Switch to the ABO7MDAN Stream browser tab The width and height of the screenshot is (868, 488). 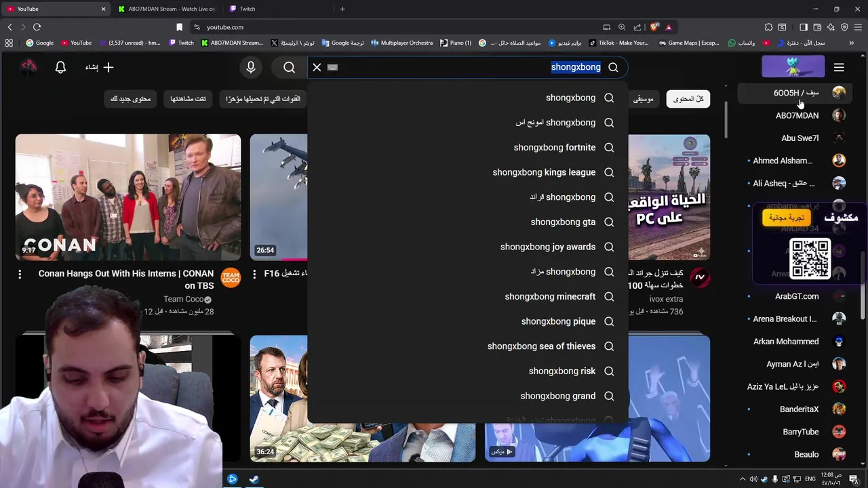(x=167, y=9)
